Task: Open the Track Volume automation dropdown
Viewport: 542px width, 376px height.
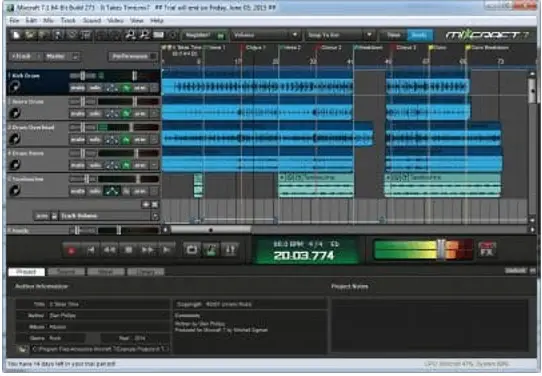Action: point(155,216)
